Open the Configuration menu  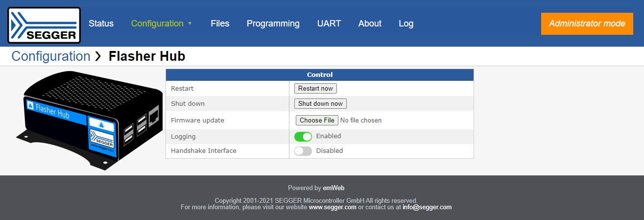(x=157, y=24)
